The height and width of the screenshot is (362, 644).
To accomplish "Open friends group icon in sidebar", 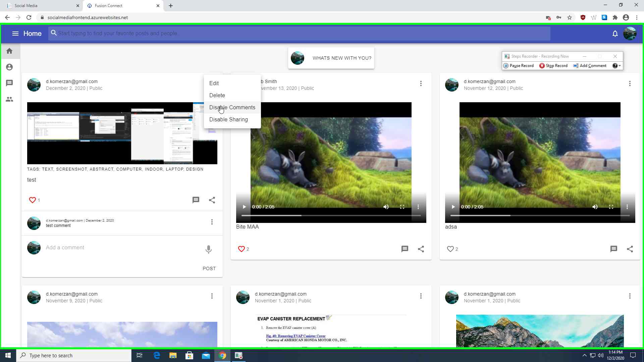I will coord(9,99).
